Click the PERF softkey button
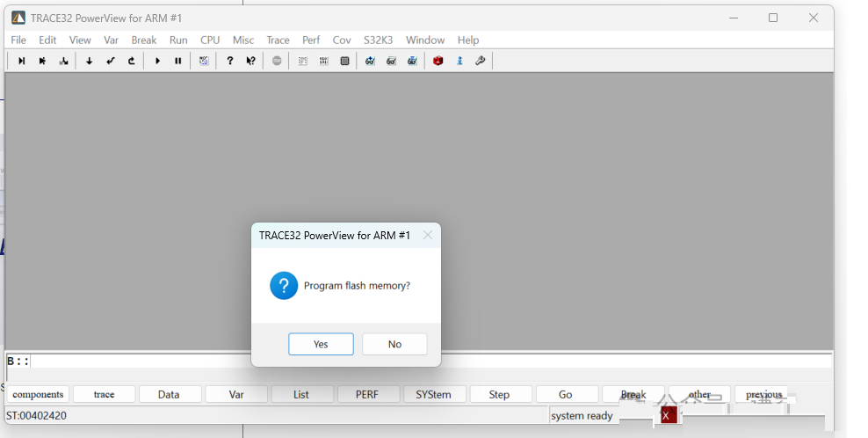 pyautogui.click(x=367, y=394)
